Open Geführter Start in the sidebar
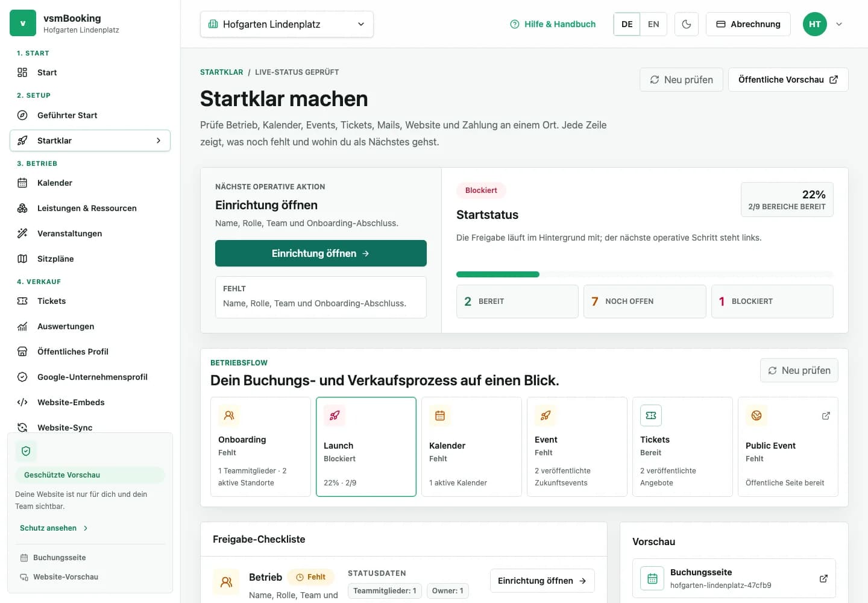Screen dimensions: 868x603 coord(90,115)
